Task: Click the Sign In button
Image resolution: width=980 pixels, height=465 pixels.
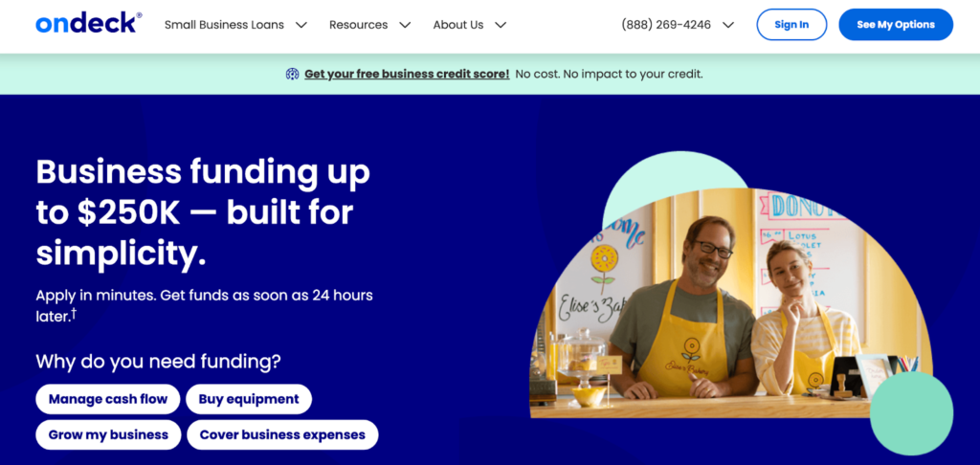Action: [x=791, y=24]
